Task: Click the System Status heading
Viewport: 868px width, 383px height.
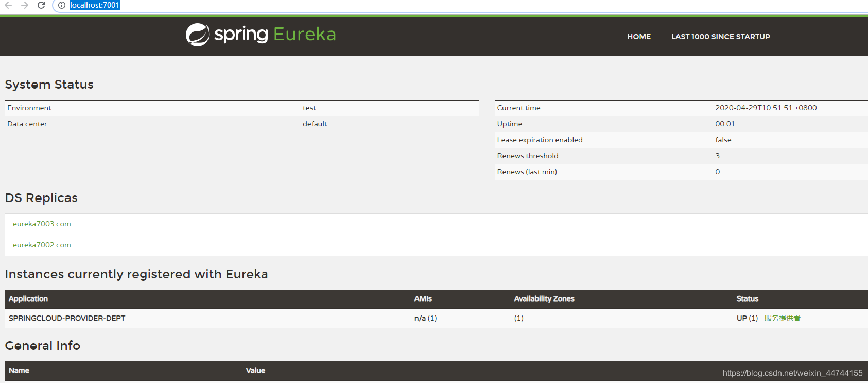Action: pos(49,85)
